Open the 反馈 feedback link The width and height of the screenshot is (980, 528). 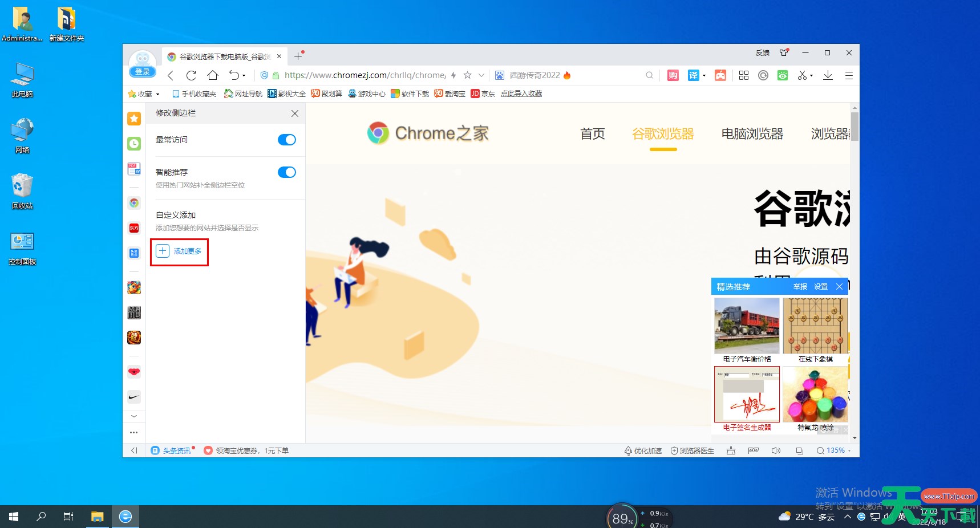tap(763, 53)
